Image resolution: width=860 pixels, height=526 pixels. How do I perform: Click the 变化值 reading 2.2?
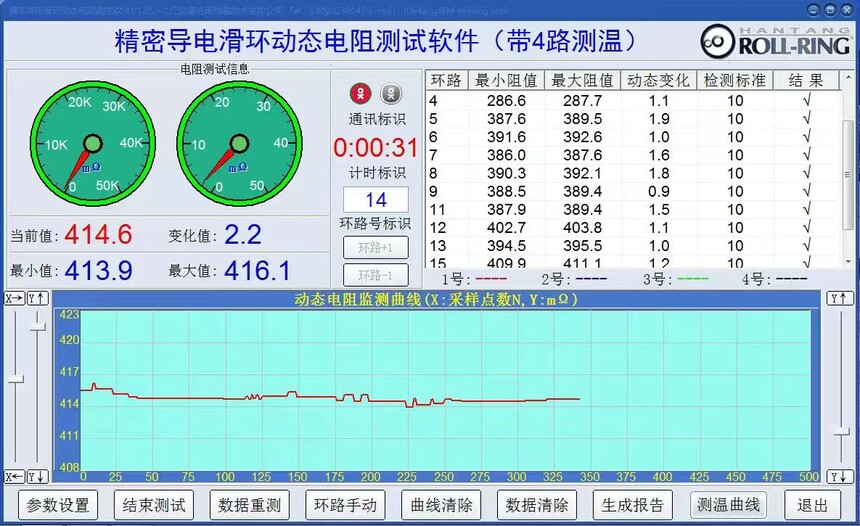coord(243,235)
